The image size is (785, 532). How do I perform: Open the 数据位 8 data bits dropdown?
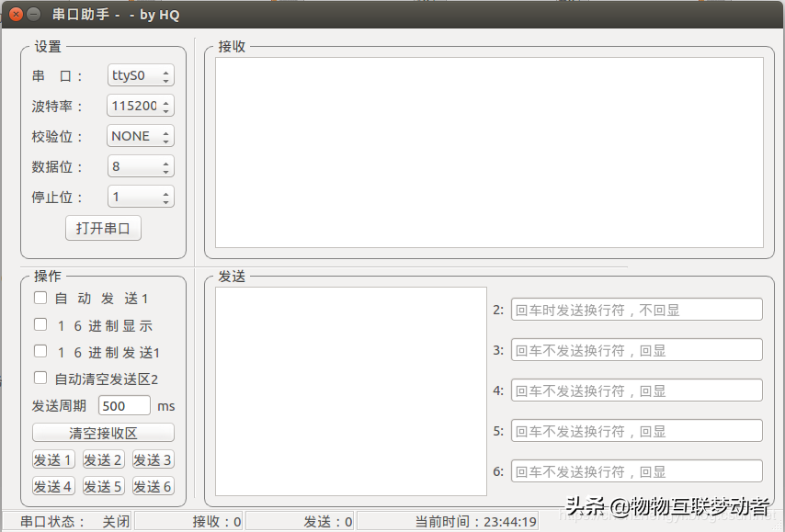141,166
